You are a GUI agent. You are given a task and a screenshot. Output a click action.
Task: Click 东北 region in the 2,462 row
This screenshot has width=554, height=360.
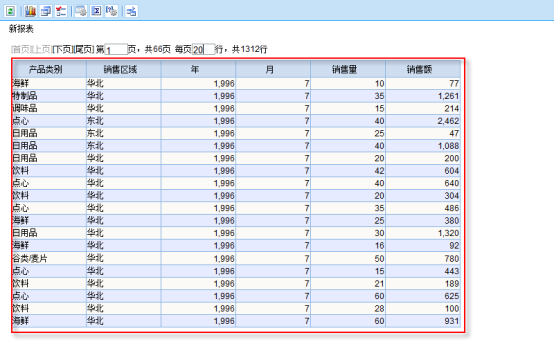click(124, 121)
